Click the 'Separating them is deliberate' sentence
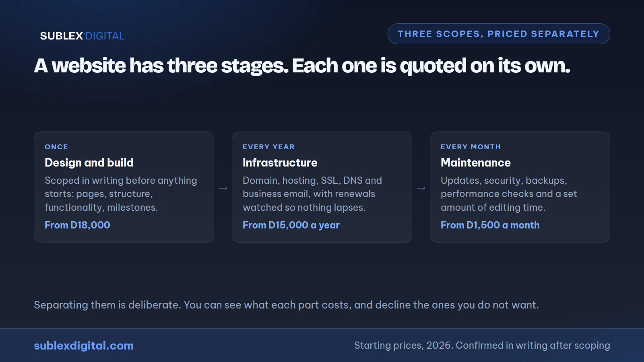 tap(286, 305)
